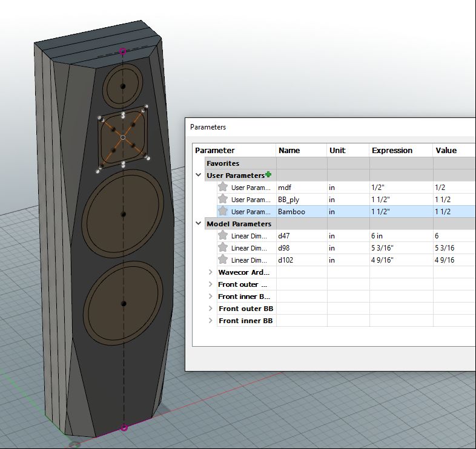Toggle favorite star for d98
This screenshot has height=449, width=476.
[223, 247]
